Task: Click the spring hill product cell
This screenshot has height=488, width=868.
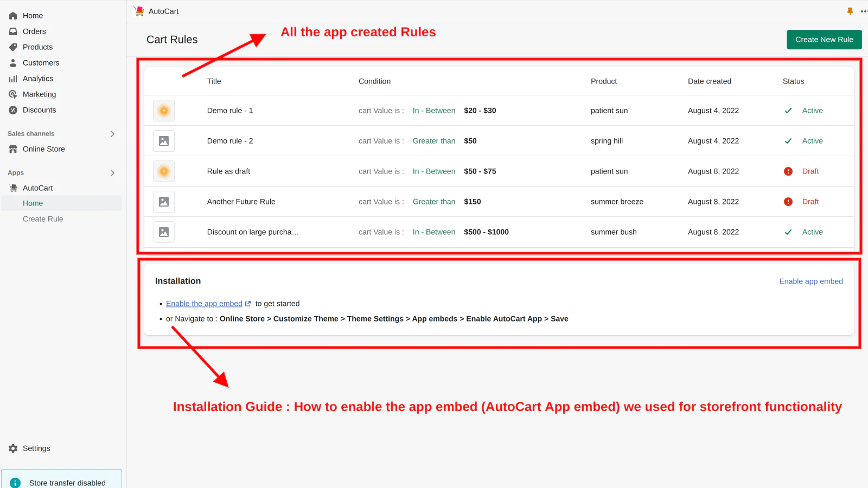Action: (x=607, y=141)
